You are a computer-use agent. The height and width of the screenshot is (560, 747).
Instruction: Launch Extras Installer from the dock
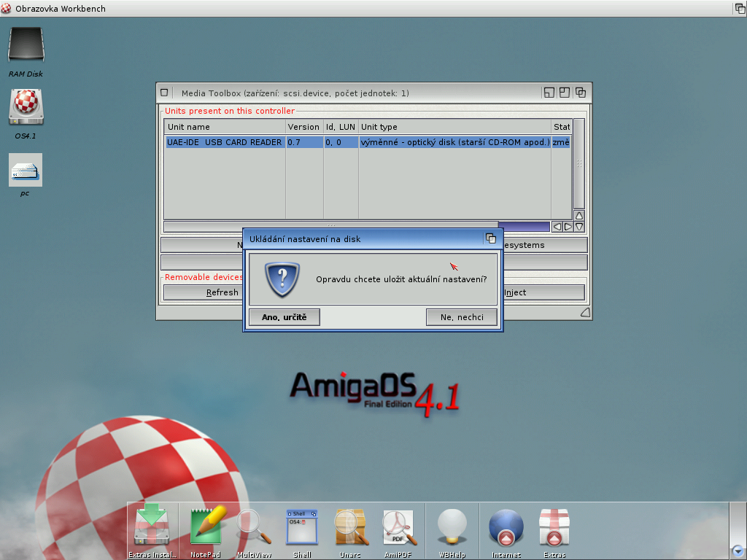pyautogui.click(x=152, y=526)
